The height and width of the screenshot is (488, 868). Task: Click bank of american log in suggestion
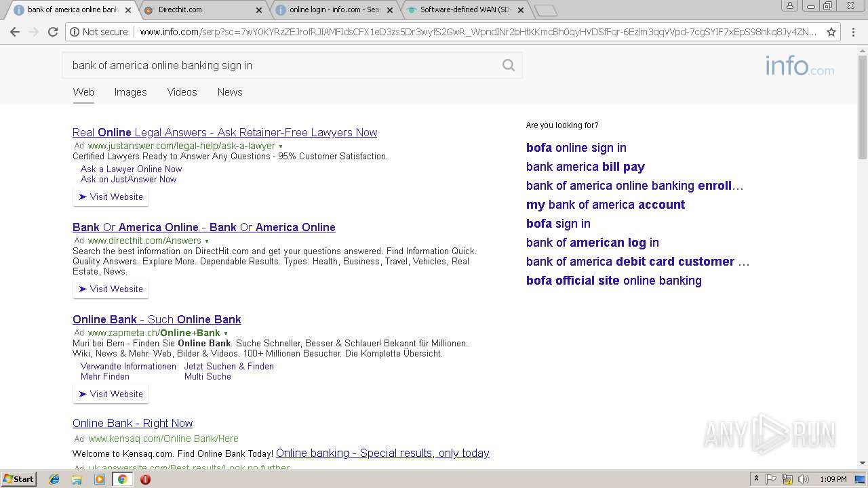593,243
